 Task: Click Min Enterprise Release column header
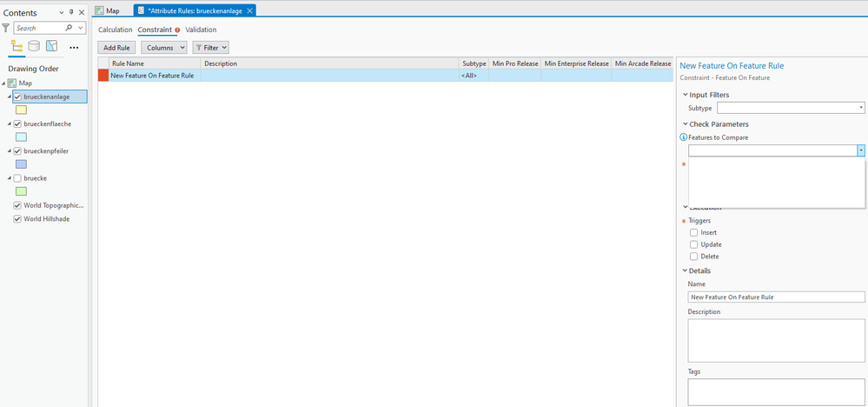576,63
